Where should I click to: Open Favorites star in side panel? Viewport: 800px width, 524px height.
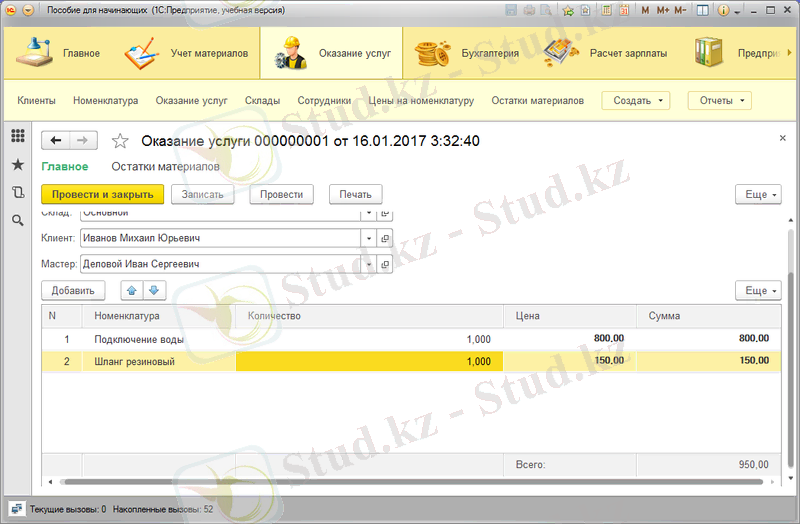tap(18, 164)
